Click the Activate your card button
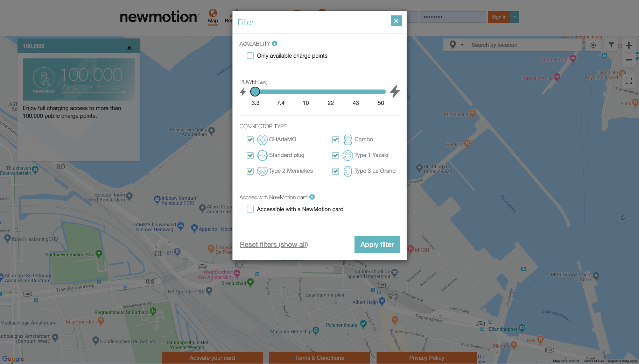The height and width of the screenshot is (364, 639). [x=212, y=358]
